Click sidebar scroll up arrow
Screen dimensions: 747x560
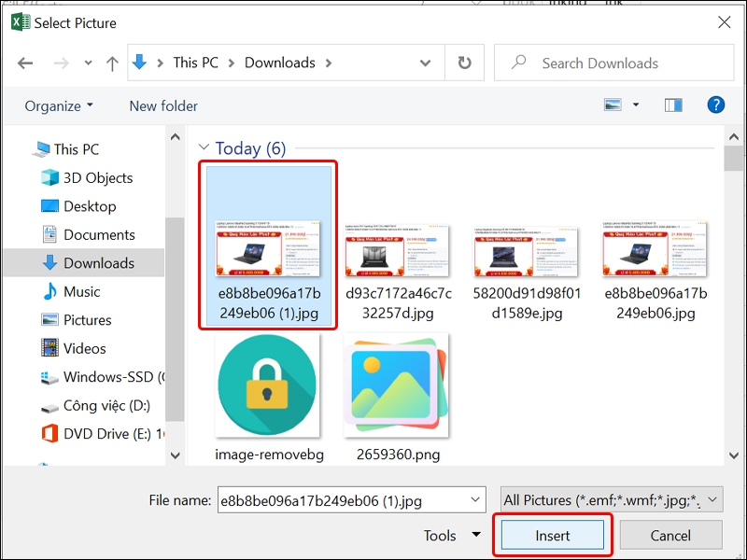[175, 137]
